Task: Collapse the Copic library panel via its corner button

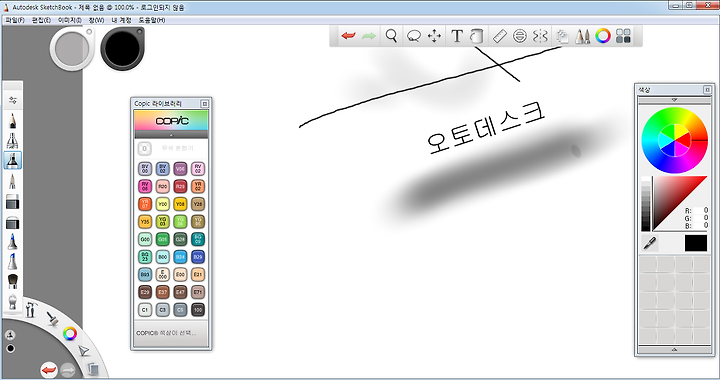Action: pyautogui.click(x=204, y=104)
